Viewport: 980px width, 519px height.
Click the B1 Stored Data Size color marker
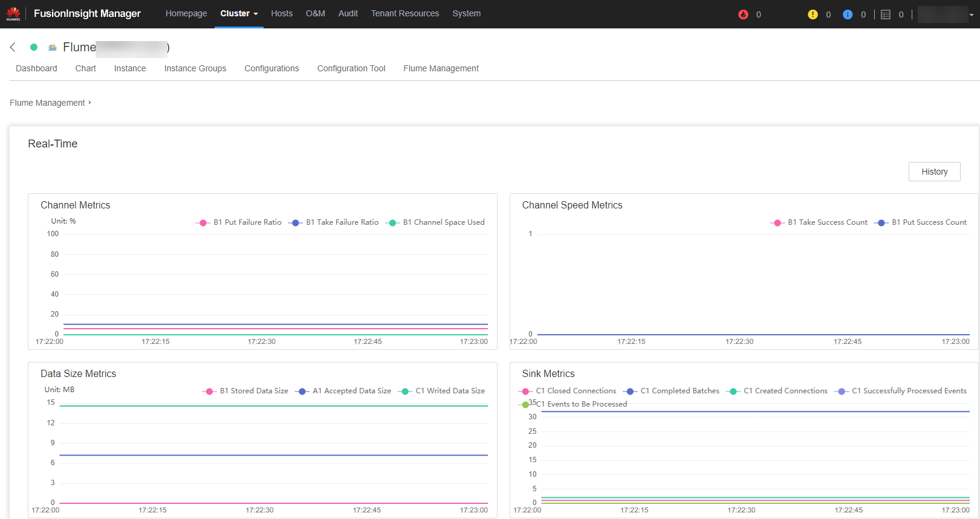click(x=209, y=391)
